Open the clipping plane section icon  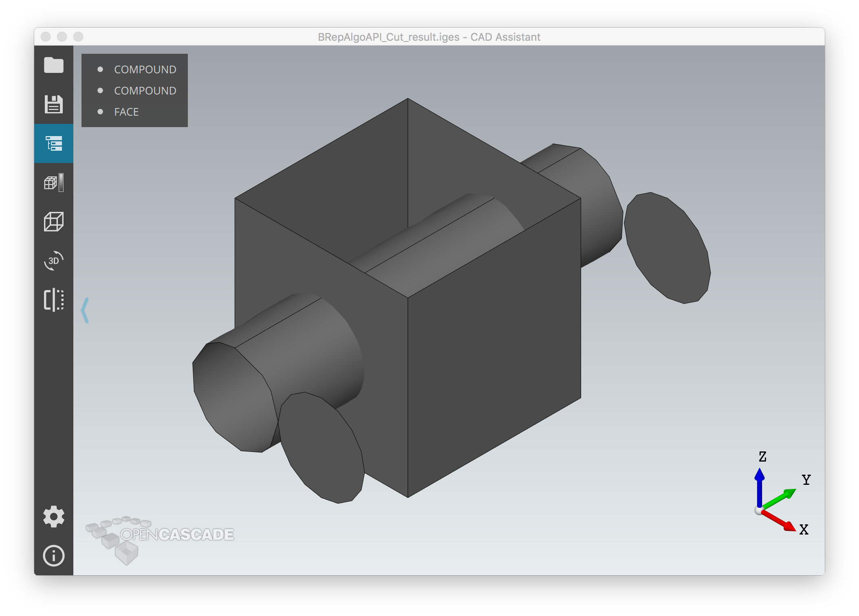(x=54, y=300)
